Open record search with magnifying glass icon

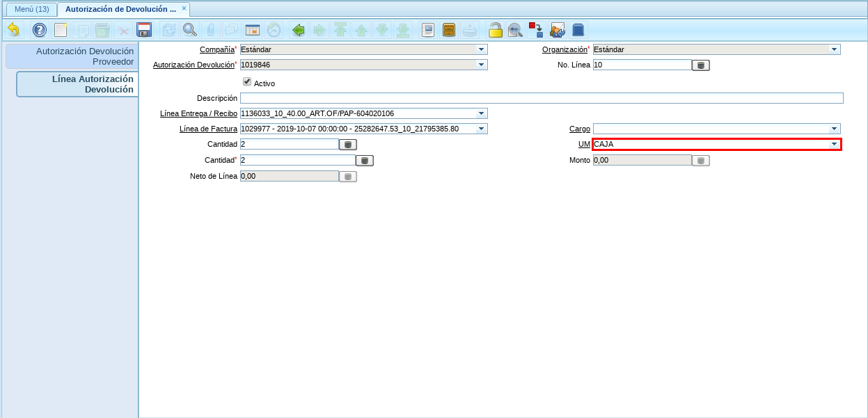click(x=189, y=30)
